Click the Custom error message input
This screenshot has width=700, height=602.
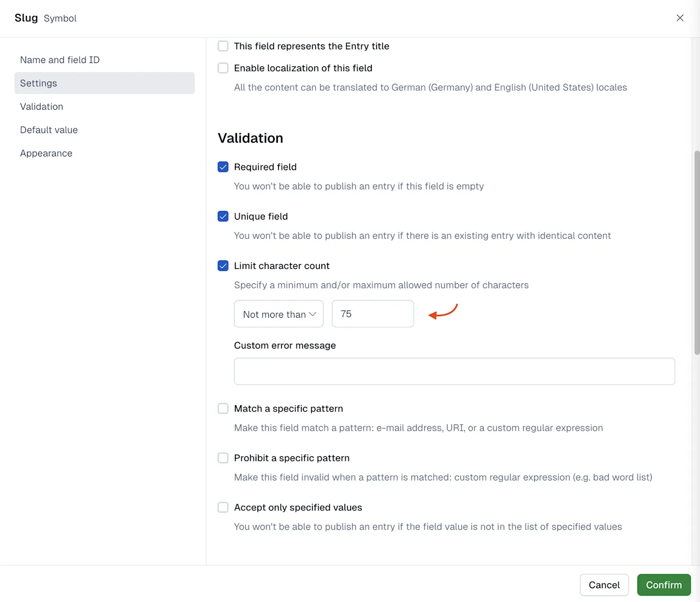pos(454,371)
